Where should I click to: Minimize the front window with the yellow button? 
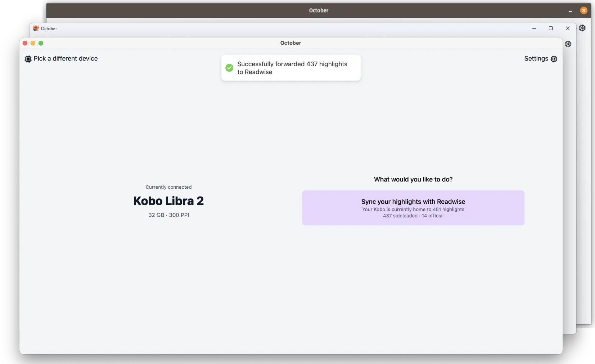tap(33, 43)
